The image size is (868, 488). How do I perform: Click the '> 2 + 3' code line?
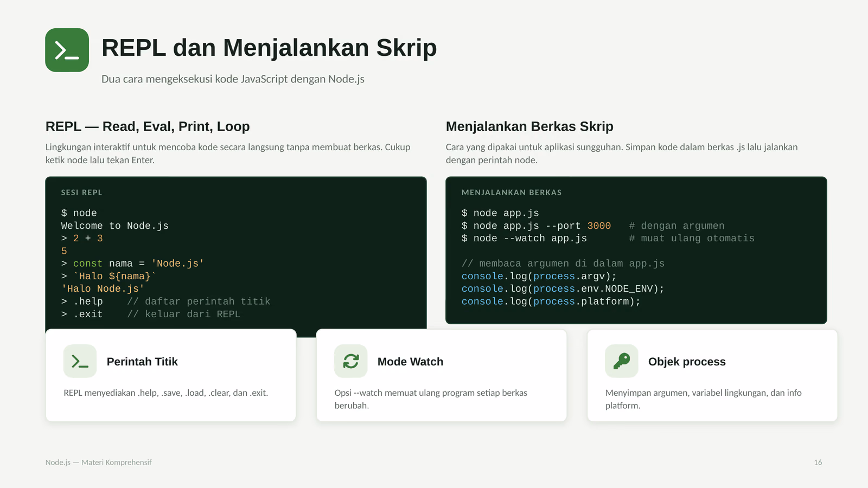click(82, 238)
